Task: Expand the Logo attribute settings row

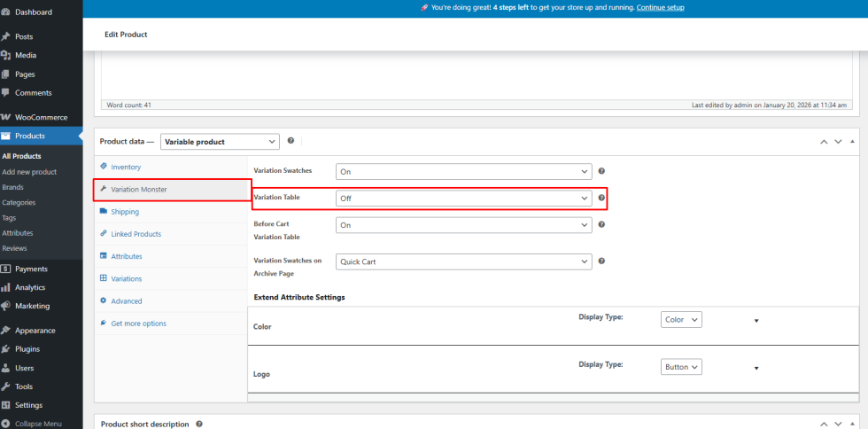Action: tap(756, 367)
